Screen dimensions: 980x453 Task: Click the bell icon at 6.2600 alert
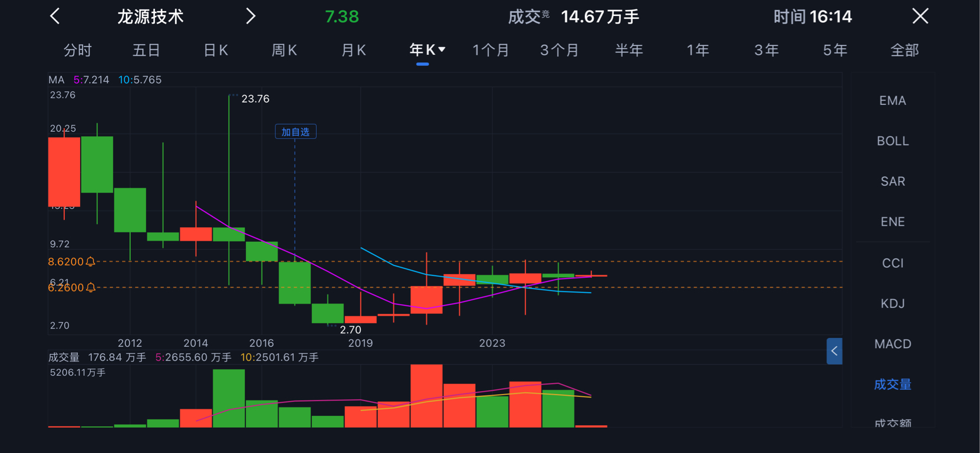click(x=90, y=287)
